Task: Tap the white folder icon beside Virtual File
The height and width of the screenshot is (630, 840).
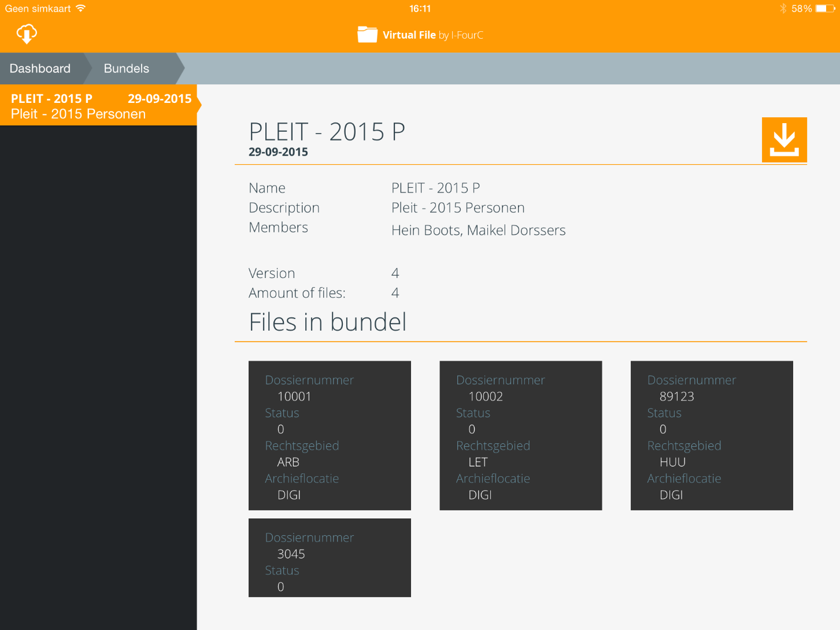Action: (367, 35)
